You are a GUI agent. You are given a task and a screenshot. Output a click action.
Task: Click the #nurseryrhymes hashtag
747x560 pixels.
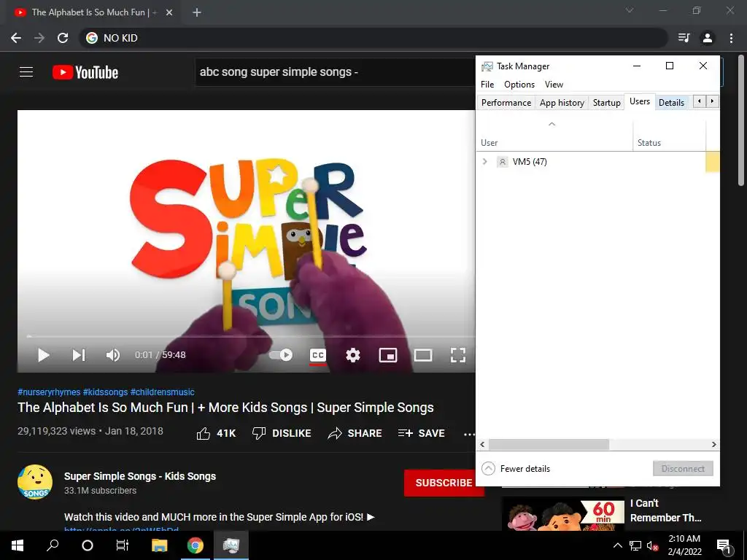pos(49,392)
